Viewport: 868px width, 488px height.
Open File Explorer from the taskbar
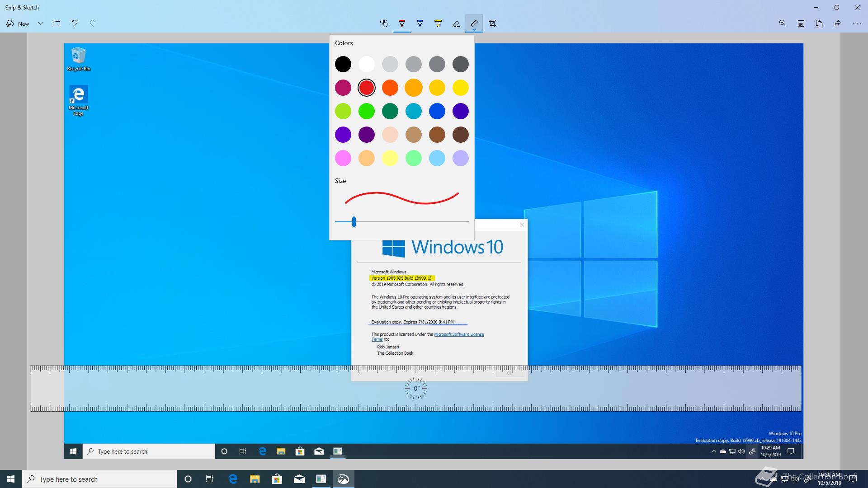tap(255, 479)
